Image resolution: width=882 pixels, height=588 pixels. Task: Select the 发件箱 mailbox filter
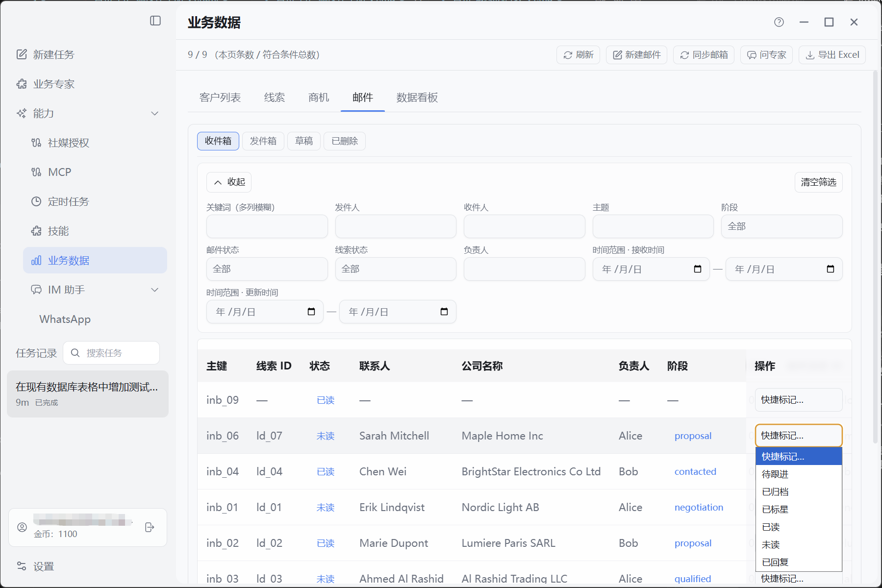(263, 141)
